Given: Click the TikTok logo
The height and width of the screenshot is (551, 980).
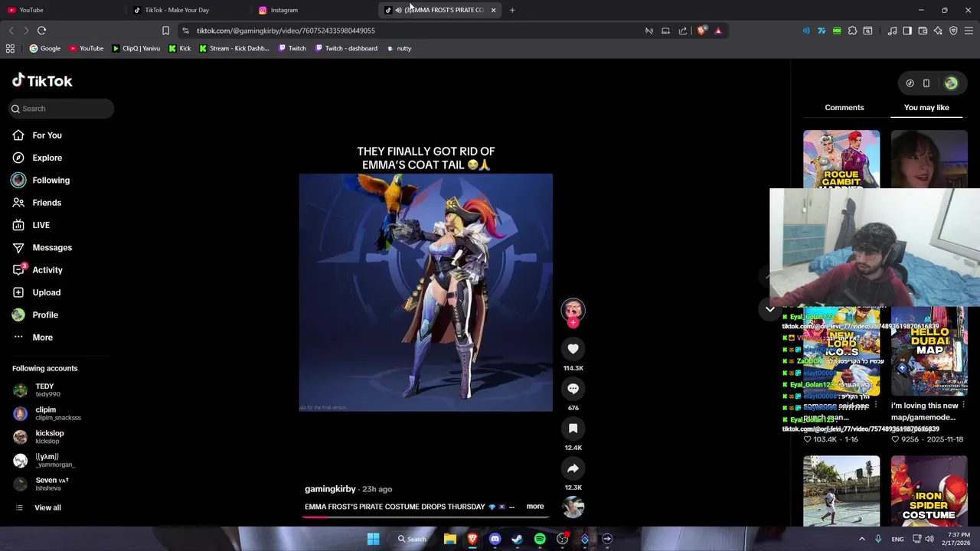Looking at the screenshot, I should (42, 80).
